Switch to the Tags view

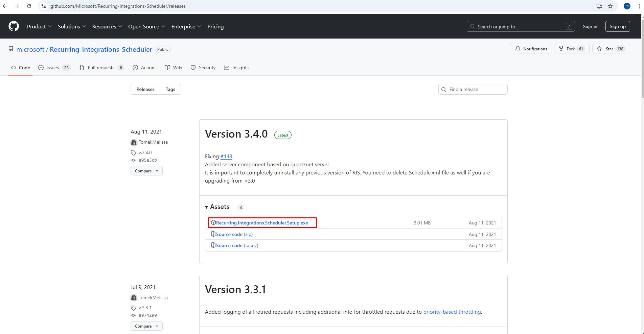pos(170,89)
